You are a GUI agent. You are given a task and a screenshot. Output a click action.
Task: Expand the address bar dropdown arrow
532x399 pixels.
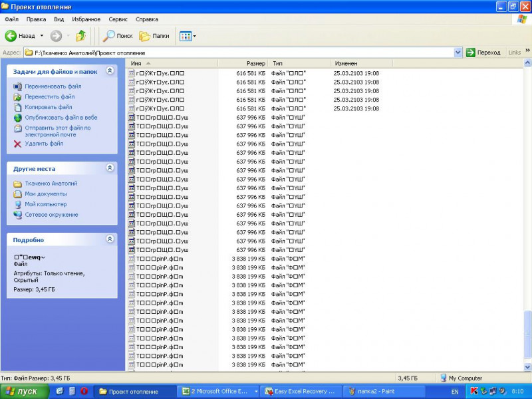click(x=458, y=53)
